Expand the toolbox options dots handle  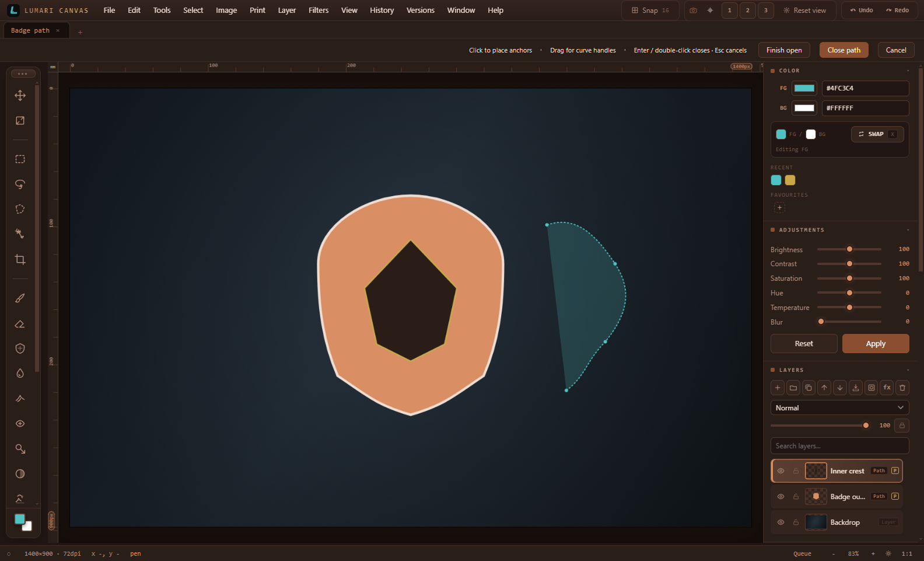[x=23, y=74]
